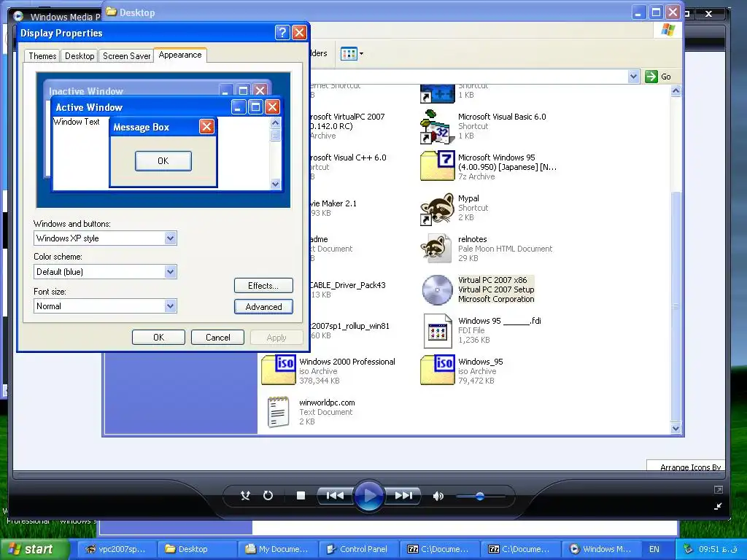Click the Microsoft Visual C++ 6.0 label
Viewport: 747px width, 560px height.
pyautogui.click(x=348, y=157)
